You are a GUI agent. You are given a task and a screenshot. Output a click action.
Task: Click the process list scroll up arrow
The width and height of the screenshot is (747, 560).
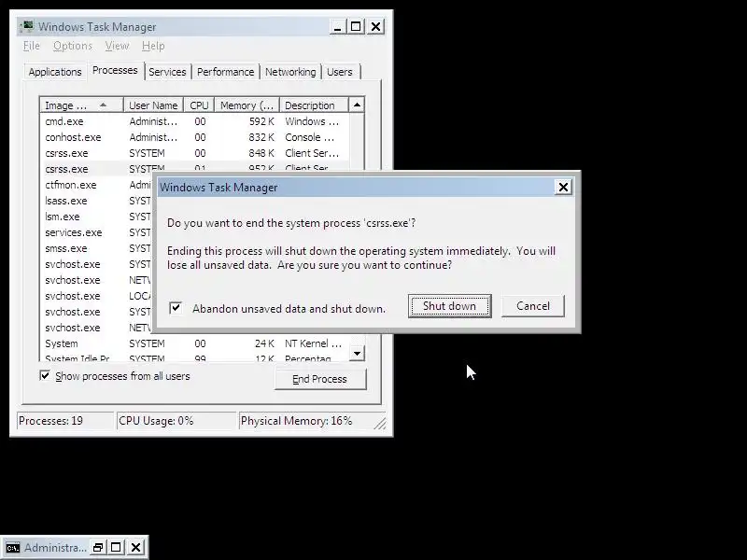pos(357,105)
